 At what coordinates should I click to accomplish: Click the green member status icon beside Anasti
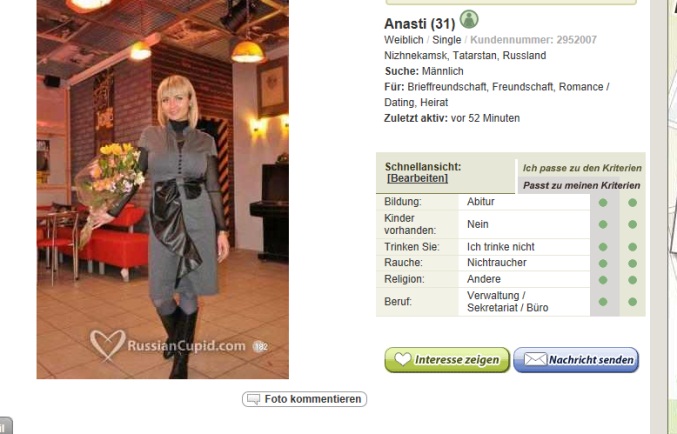pos(469,19)
